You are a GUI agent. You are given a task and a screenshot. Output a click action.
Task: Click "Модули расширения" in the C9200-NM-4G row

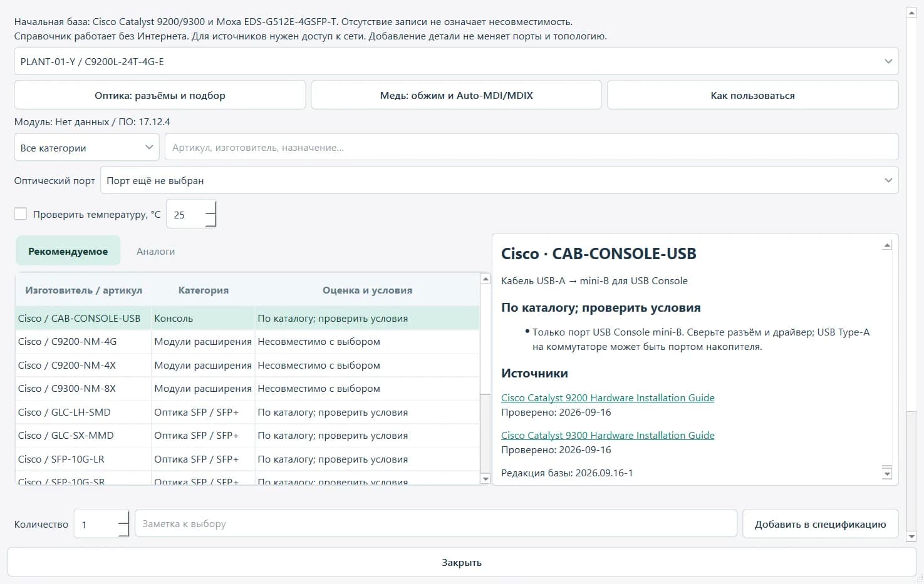click(x=203, y=341)
